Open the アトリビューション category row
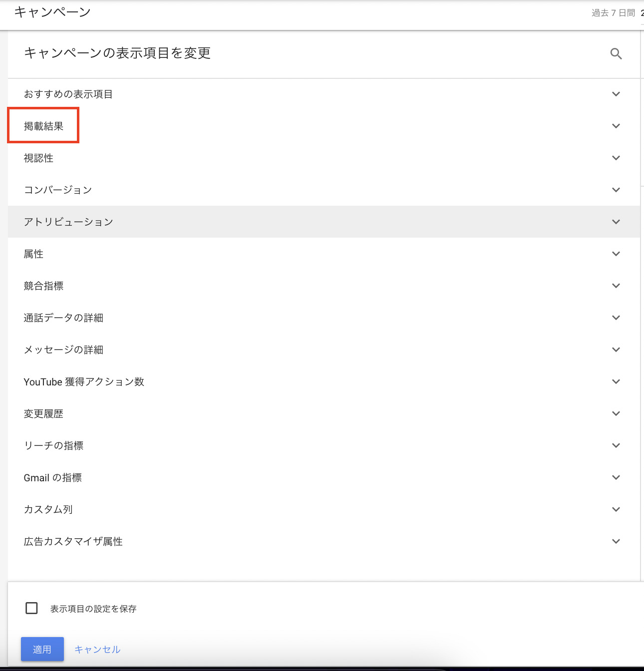This screenshot has width=644, height=671. pyautogui.click(x=68, y=222)
